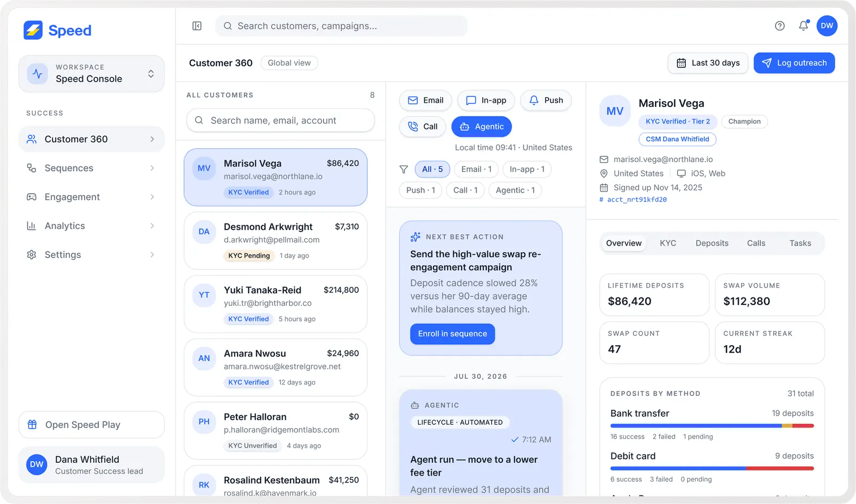Click the Debit card deposits progress bar
Screen dimensions: 856x504
click(x=712, y=469)
